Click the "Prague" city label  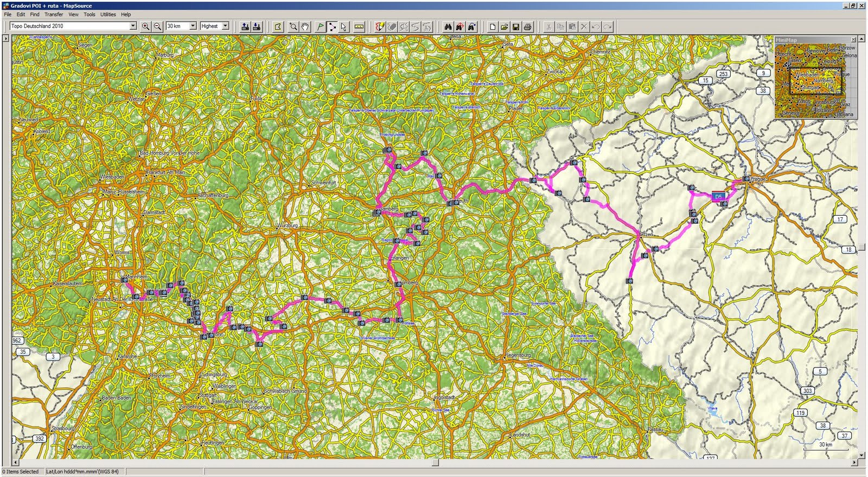758,179
